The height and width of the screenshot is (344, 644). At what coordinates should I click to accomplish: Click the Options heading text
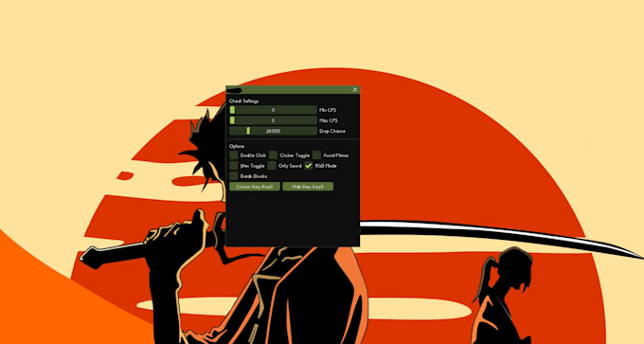237,146
